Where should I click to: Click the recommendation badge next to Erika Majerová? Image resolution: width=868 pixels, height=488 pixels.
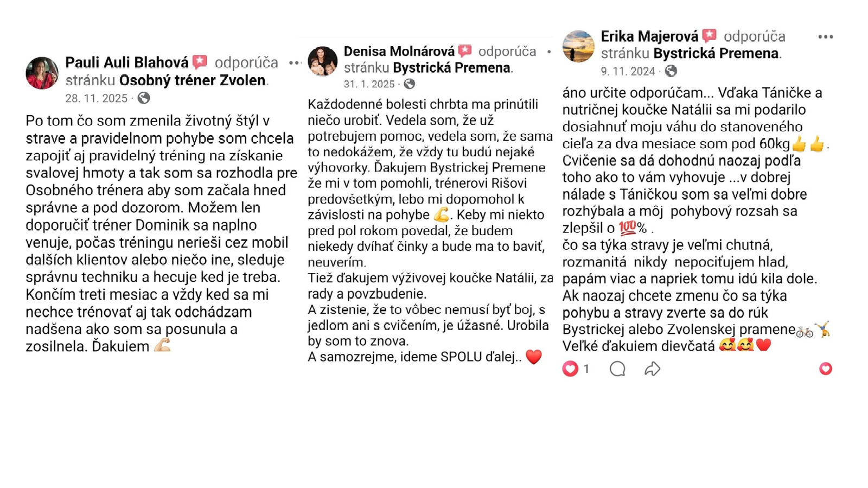click(x=709, y=36)
